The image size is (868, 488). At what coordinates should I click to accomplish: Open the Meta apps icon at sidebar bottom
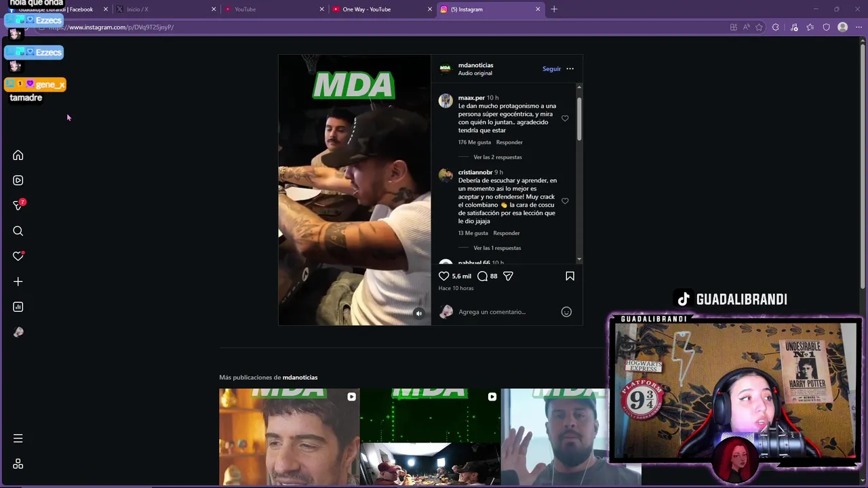(x=18, y=464)
